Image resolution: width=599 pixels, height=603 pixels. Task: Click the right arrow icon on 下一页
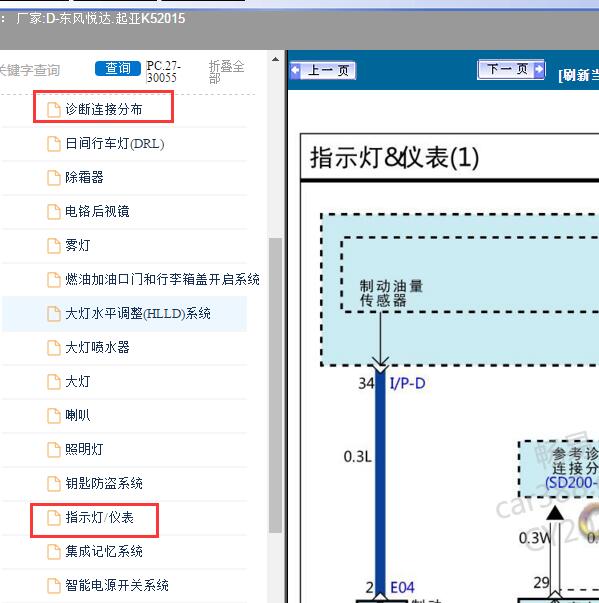[x=539, y=70]
